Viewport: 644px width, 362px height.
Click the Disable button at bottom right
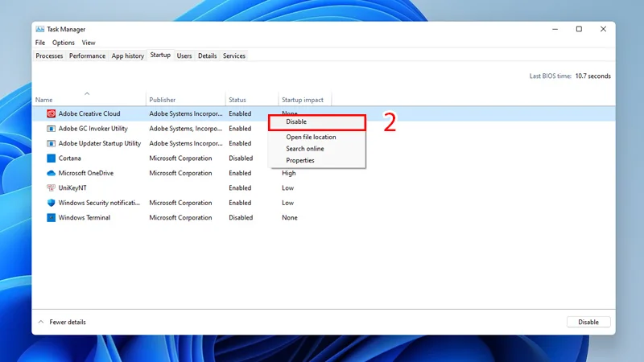588,323
